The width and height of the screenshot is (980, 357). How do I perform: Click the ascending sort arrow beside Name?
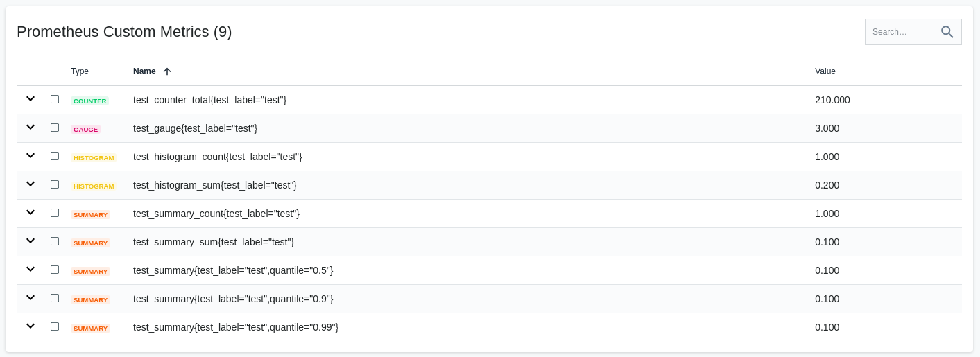(x=167, y=71)
